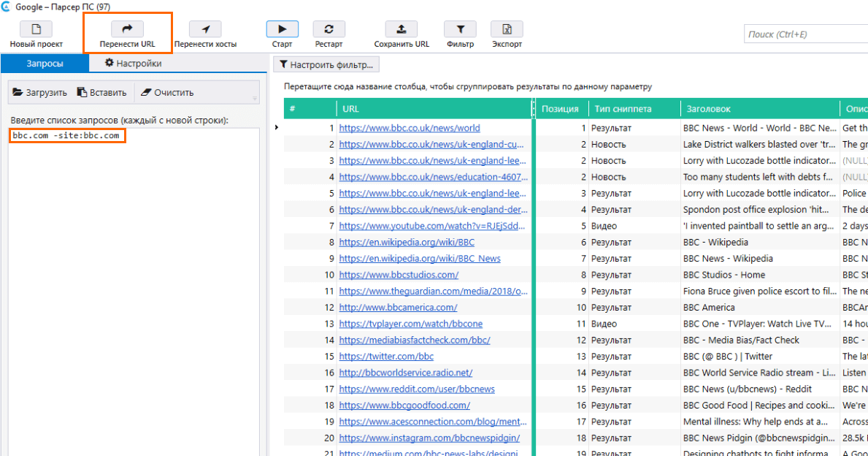Image resolution: width=868 pixels, height=456 pixels.
Task: Click the app logo in title bar
Action: [6, 7]
